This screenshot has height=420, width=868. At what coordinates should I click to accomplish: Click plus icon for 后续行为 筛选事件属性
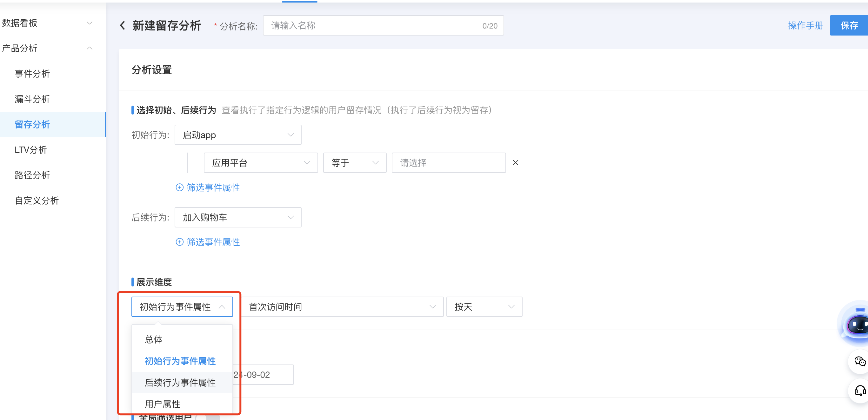click(x=180, y=242)
